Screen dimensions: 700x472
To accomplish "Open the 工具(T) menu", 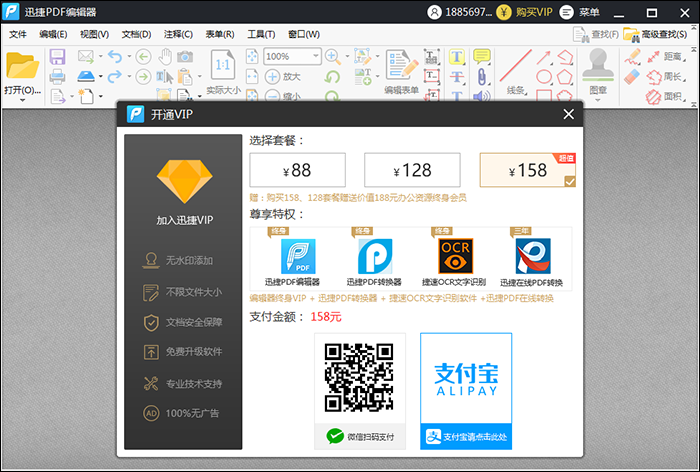I will click(262, 34).
